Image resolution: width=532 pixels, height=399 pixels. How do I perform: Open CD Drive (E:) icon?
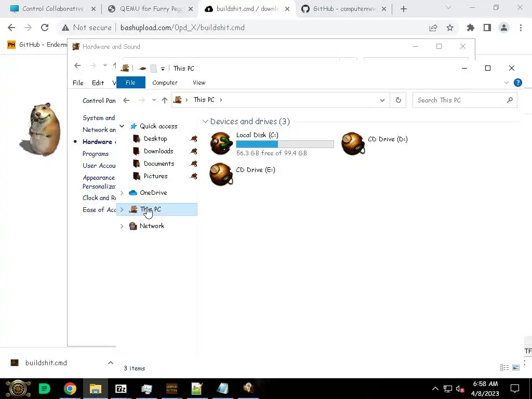[221, 174]
